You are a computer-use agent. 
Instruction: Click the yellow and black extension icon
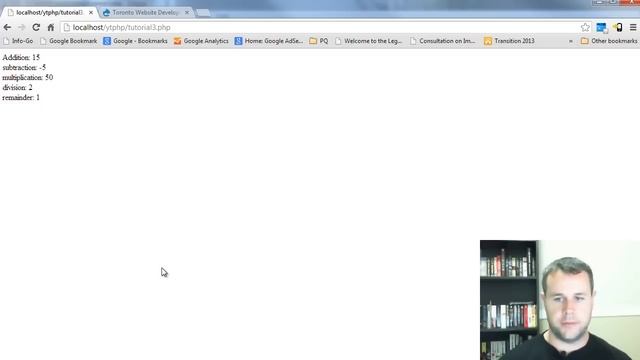coord(618,27)
